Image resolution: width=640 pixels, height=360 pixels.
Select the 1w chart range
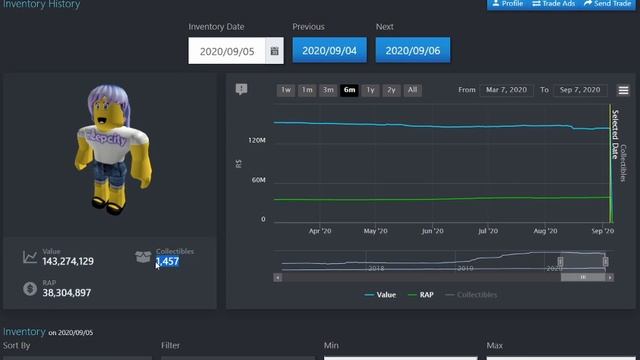[x=286, y=90]
